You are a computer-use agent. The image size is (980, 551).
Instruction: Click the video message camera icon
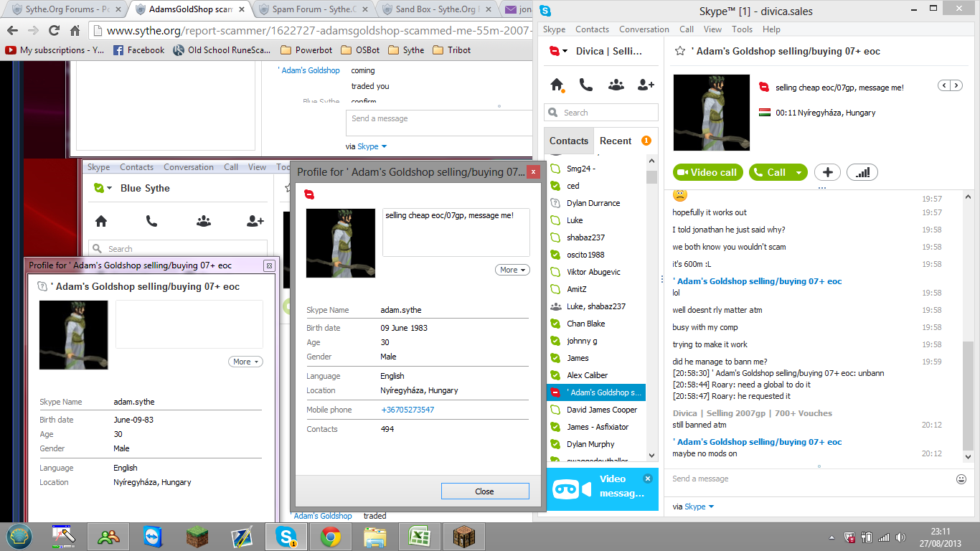pos(572,489)
